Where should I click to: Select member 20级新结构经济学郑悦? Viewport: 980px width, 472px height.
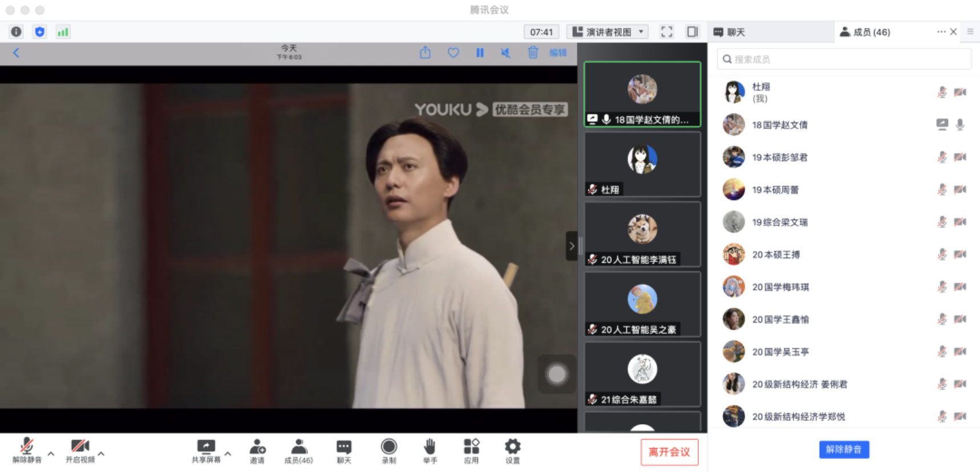844,417
